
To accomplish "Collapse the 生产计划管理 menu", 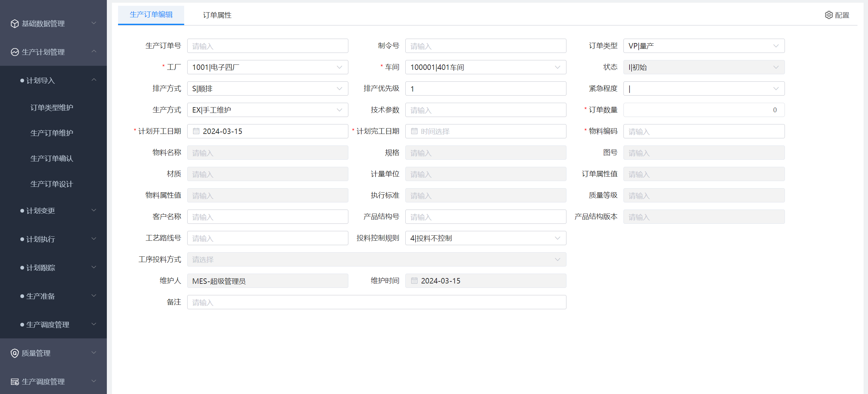I will click(x=53, y=52).
